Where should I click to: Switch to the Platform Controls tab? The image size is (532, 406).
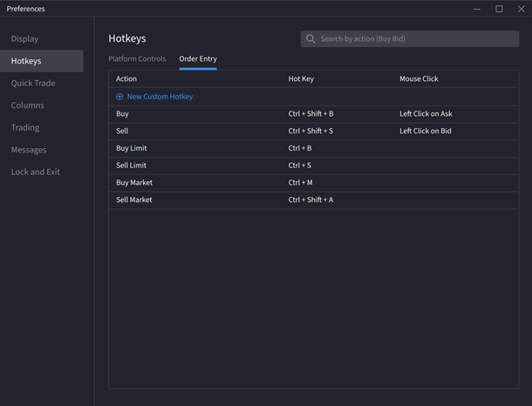pos(137,59)
